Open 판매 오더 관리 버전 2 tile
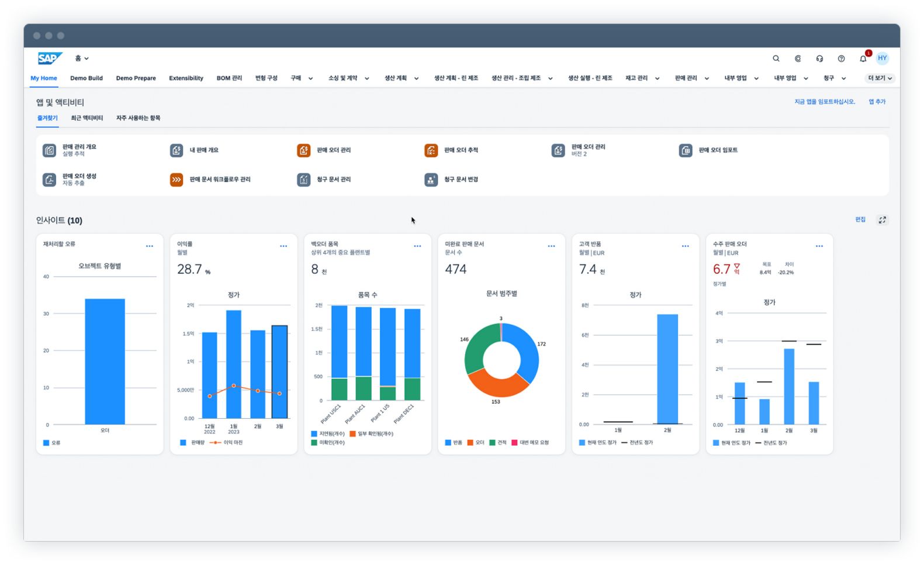This screenshot has width=924, height=565. click(x=579, y=150)
